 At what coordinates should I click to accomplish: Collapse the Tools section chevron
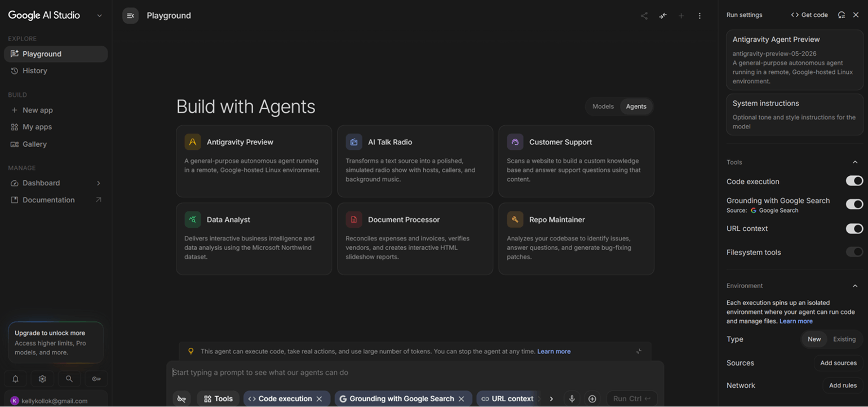855,162
